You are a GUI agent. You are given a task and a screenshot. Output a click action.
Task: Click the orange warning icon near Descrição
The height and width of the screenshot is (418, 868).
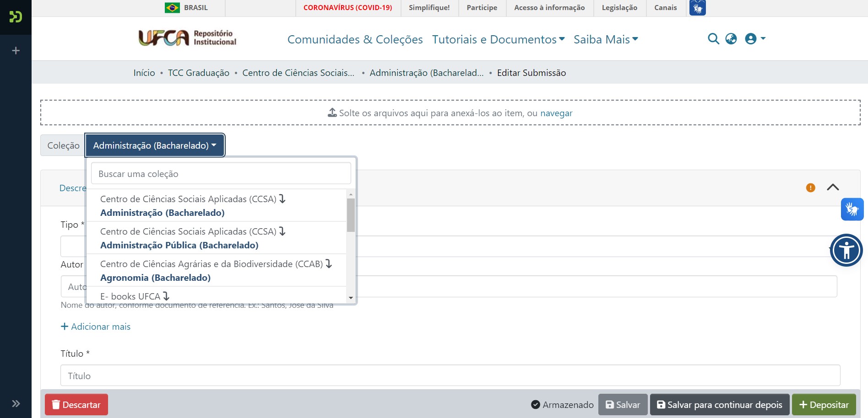click(x=809, y=188)
